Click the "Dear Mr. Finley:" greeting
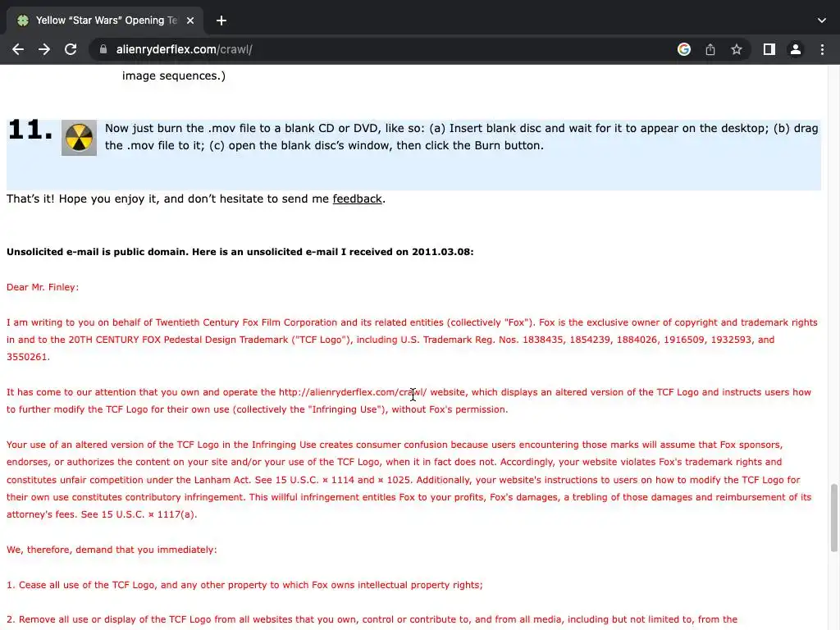The height and width of the screenshot is (630, 840). coord(43,287)
